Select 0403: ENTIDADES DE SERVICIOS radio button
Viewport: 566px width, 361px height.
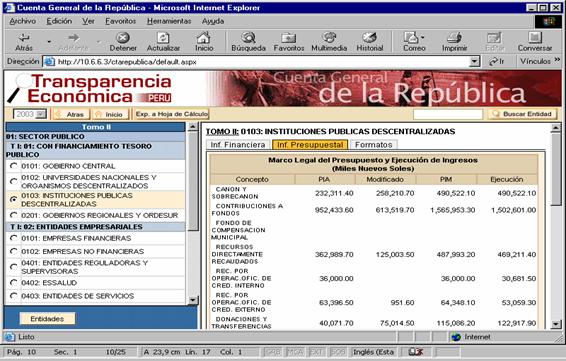[14, 296]
